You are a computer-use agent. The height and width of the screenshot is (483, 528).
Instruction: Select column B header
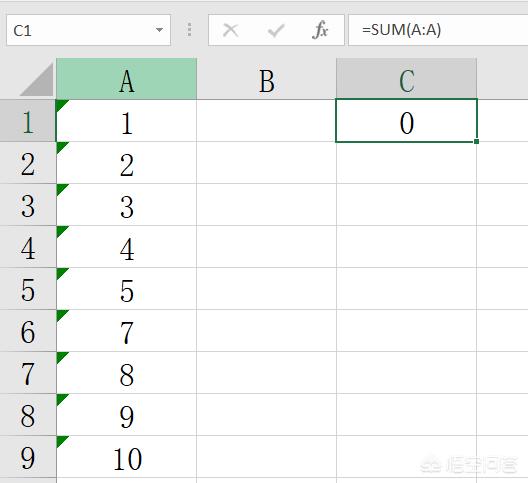tap(266, 79)
